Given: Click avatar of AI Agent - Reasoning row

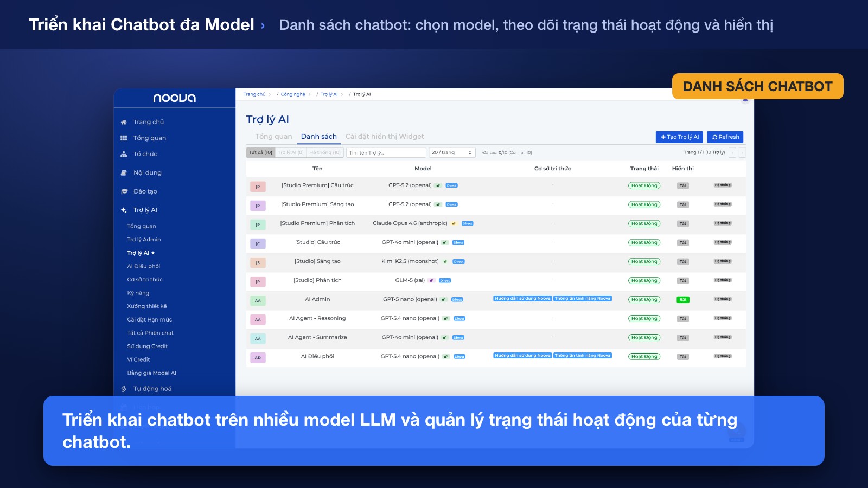Looking at the screenshot, I should (x=258, y=319).
